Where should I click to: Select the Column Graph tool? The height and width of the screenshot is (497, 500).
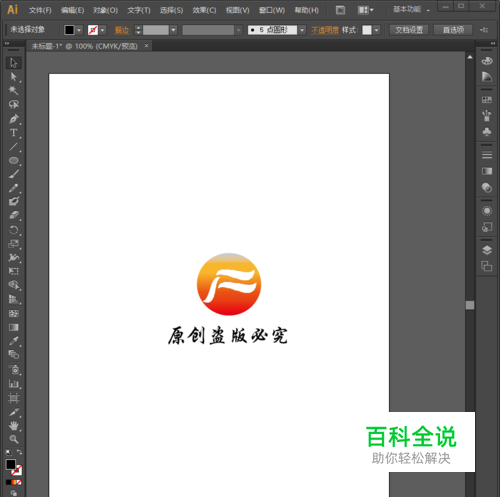[14, 384]
